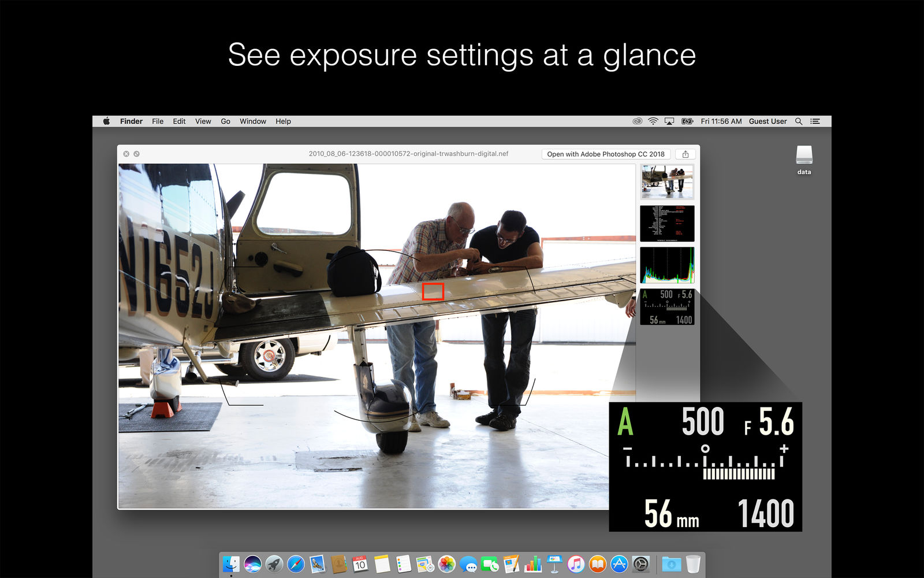Open Notes from the Dock
Viewport: 924px width, 578px height.
[x=382, y=564]
